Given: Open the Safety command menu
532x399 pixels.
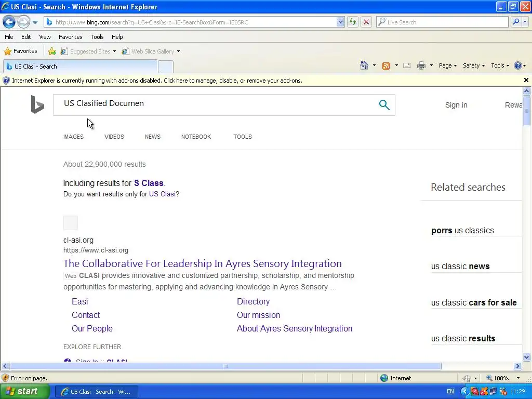Looking at the screenshot, I should click(474, 65).
